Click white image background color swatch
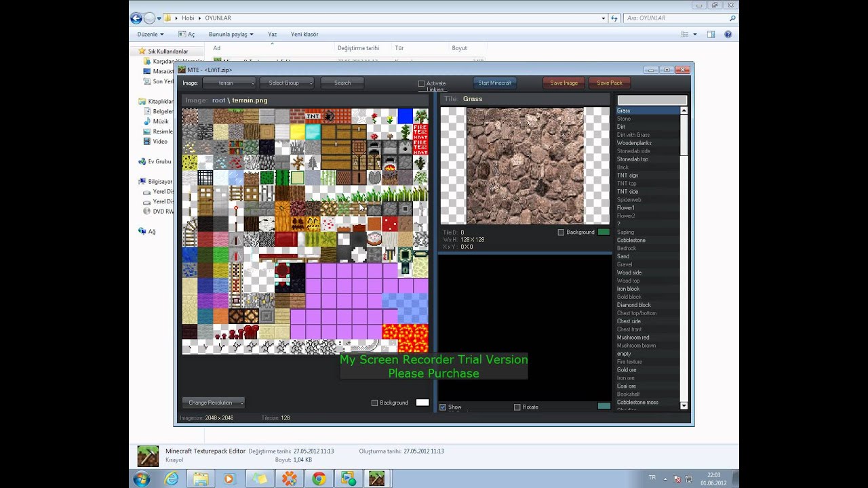The height and width of the screenshot is (488, 868). (422, 403)
